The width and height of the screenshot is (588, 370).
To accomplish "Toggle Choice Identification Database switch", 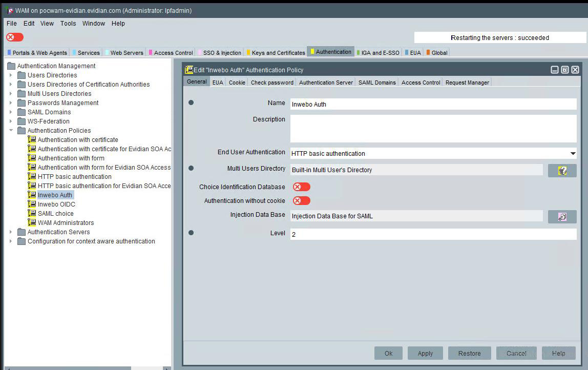I will coord(301,187).
